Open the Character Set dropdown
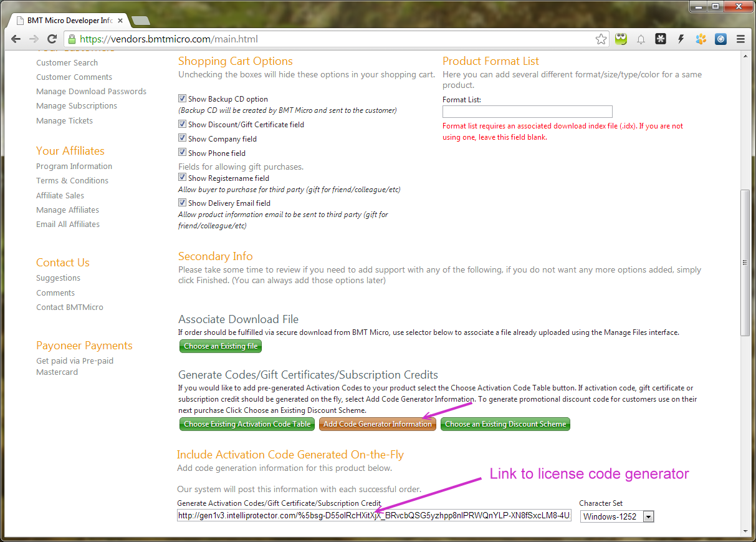Viewport: 756px width, 542px height. (x=617, y=516)
